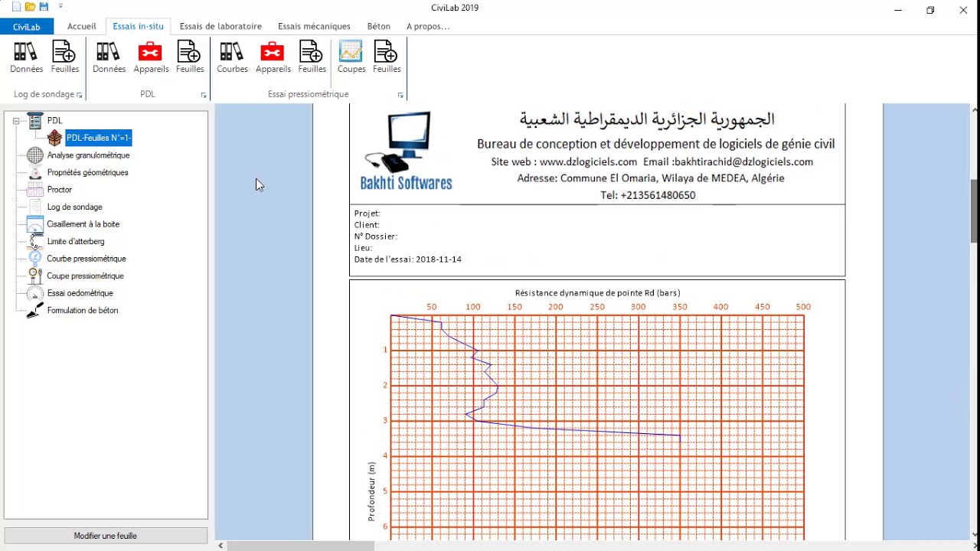Click the 'Date de l'essai: 2018-11-14' text
The image size is (980, 551).
point(407,259)
